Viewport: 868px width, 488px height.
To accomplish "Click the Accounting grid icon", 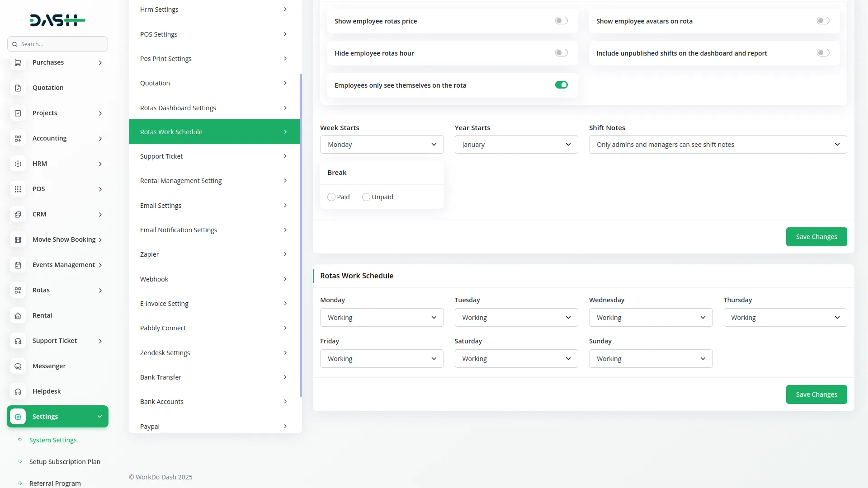I will (18, 139).
